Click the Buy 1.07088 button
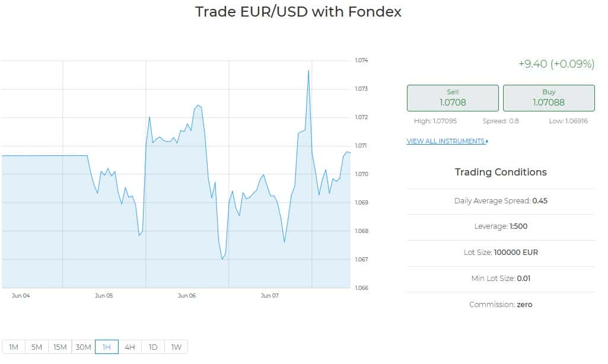This screenshot has height=364, width=608. [549, 98]
